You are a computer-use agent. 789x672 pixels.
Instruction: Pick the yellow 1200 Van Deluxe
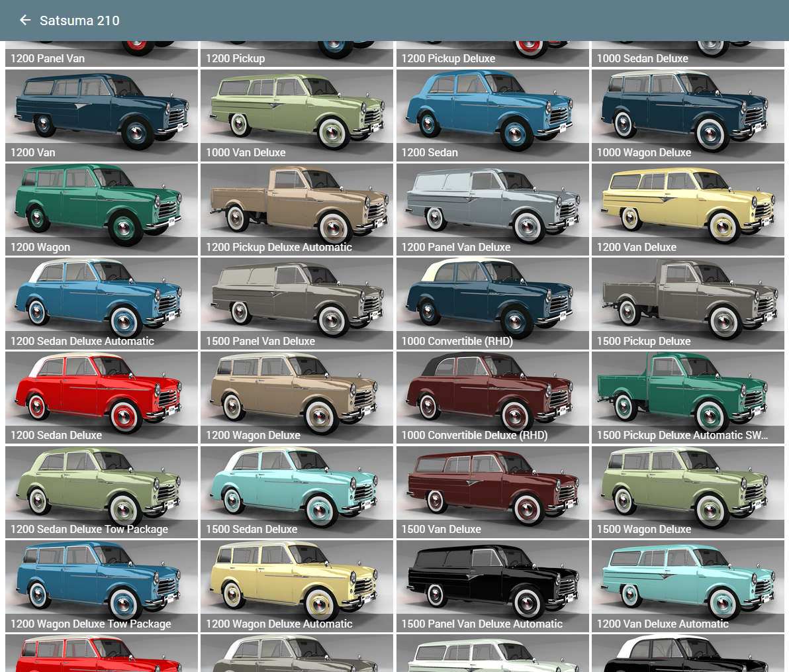pyautogui.click(x=688, y=209)
